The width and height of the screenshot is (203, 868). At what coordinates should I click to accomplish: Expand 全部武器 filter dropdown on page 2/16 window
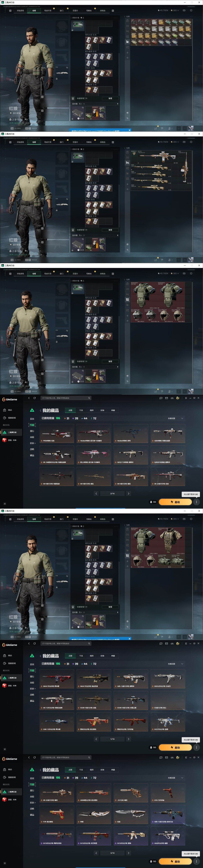[x=176, y=418]
